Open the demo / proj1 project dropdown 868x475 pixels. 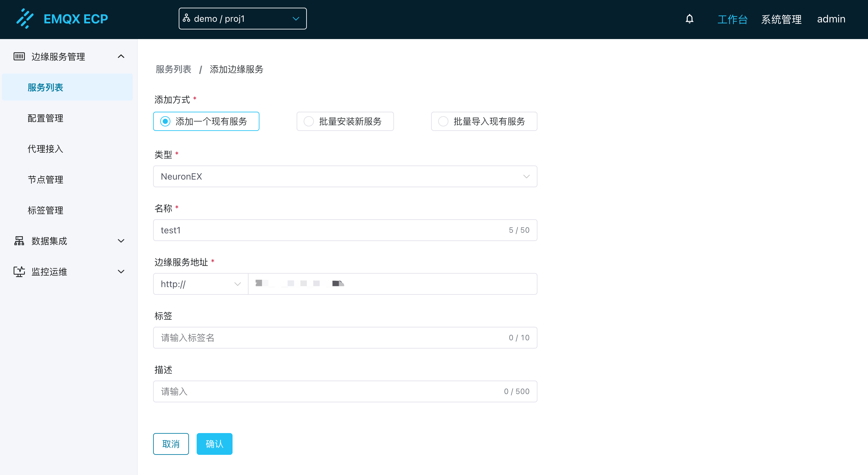[x=242, y=19]
